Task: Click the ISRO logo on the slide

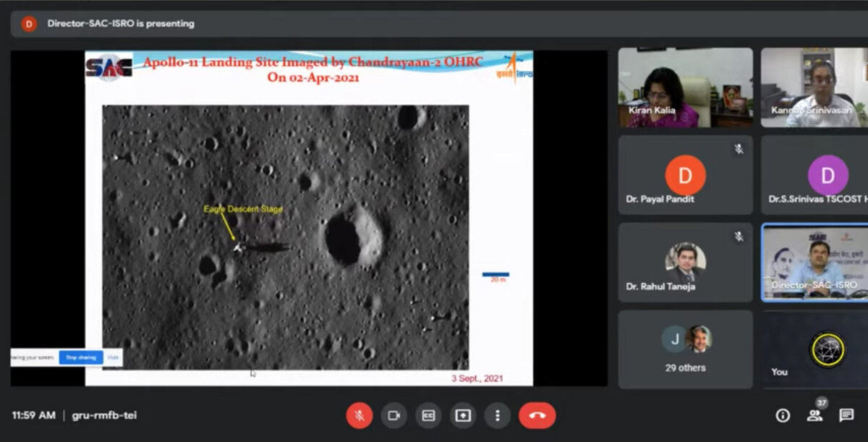Action: (514, 67)
